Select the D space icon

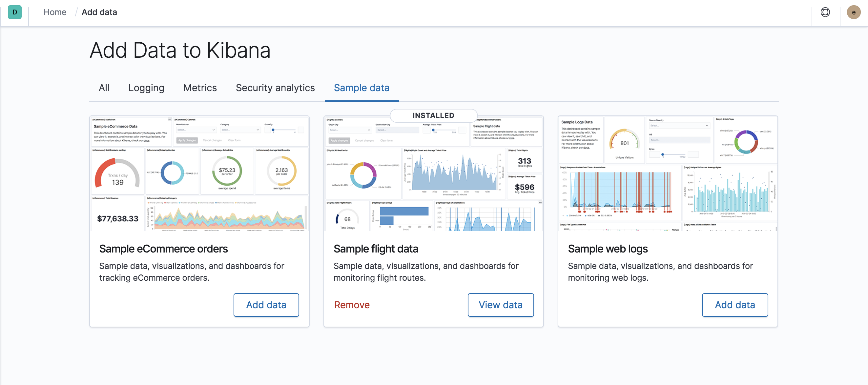[x=14, y=12]
